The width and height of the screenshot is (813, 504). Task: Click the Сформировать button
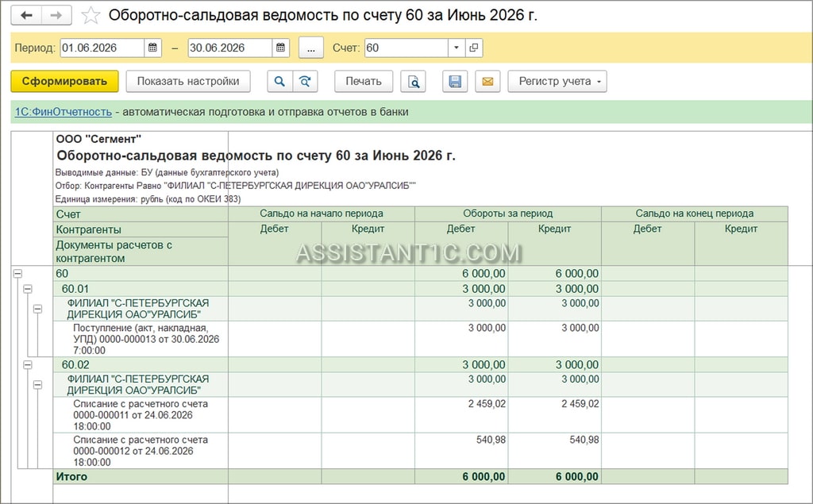coord(64,82)
